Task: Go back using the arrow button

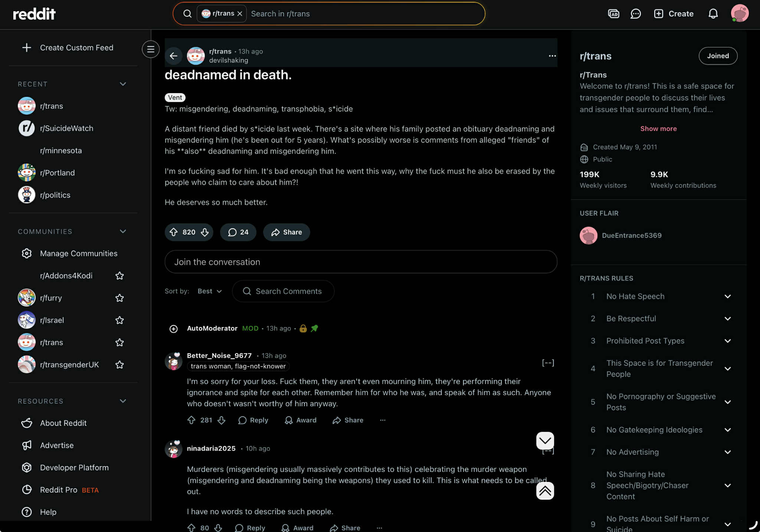Action: pos(173,56)
